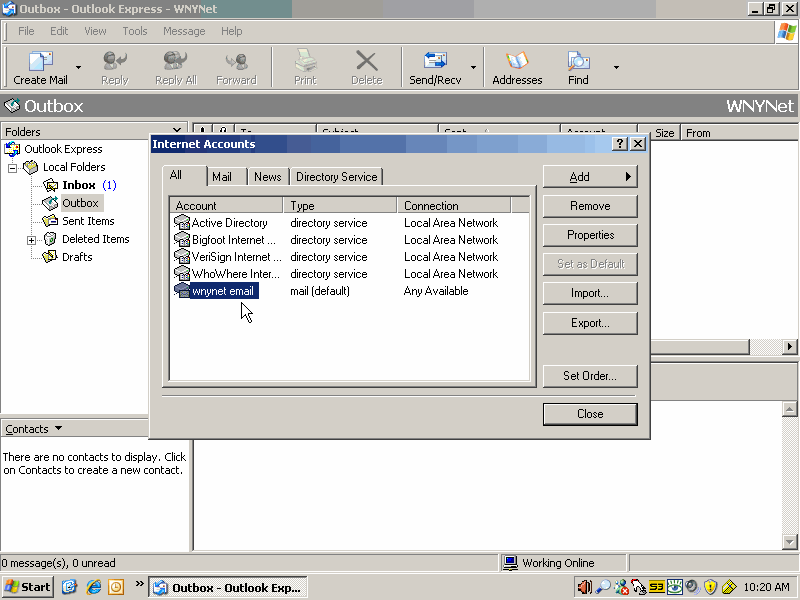800x600 pixels.
Task: Open the Help menu
Action: coord(232,31)
